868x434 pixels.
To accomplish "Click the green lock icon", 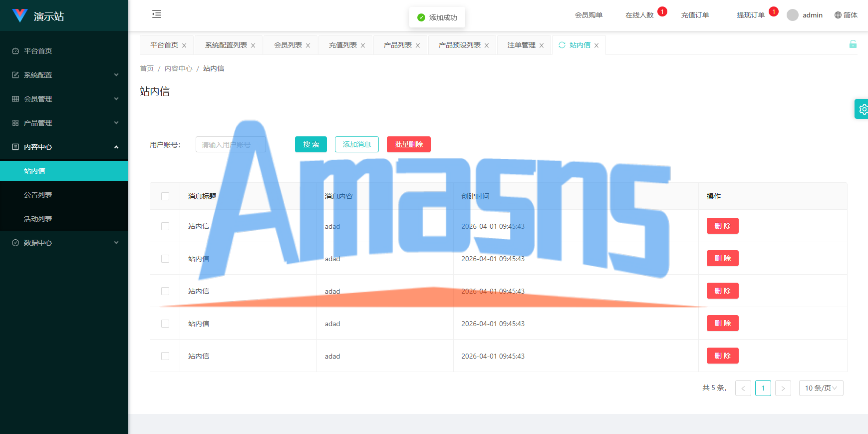I will point(853,44).
